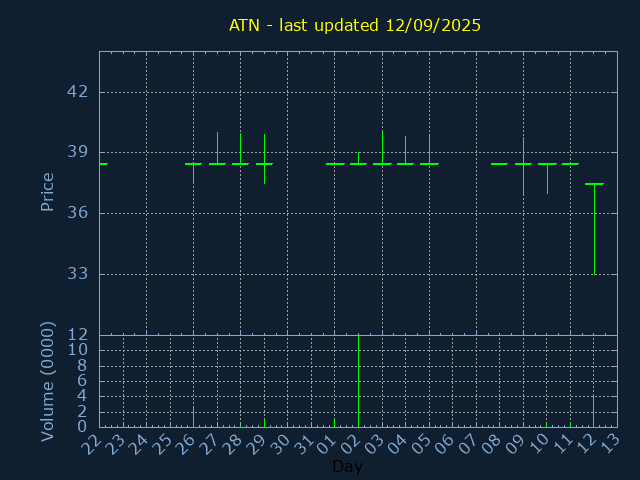The image size is (640, 480).
Task: Click day label 02 on x-axis
Action: (x=351, y=444)
